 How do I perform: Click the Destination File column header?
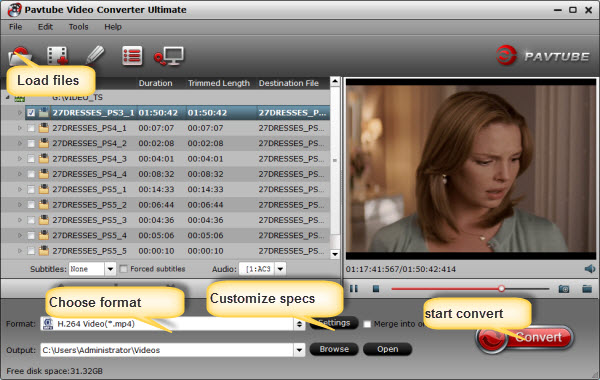click(x=289, y=83)
